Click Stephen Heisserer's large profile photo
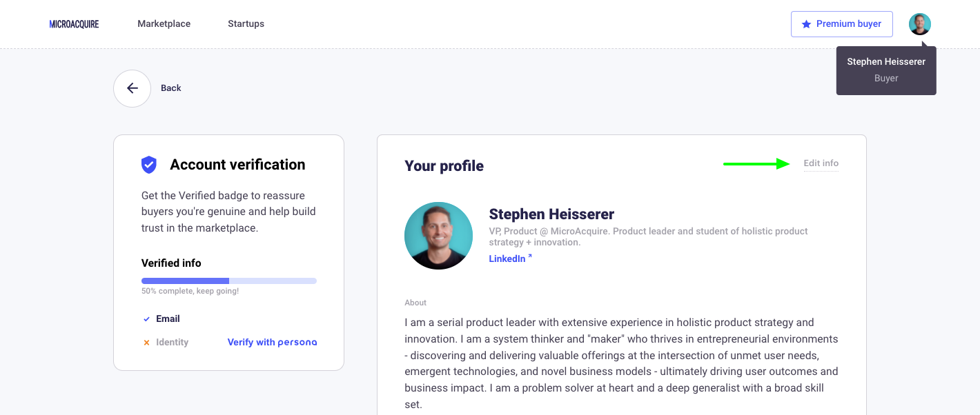Screen dimensions: 980x415 [x=438, y=236]
